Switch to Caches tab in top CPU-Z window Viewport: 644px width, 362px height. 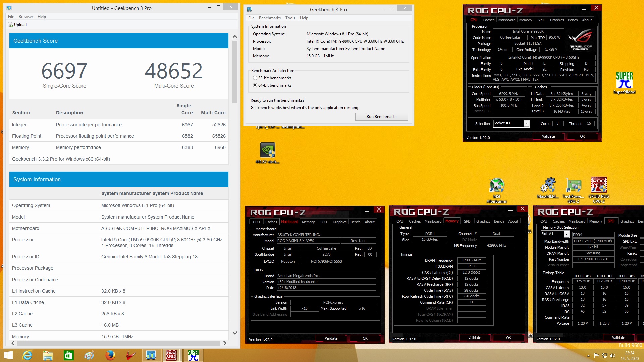point(488,20)
